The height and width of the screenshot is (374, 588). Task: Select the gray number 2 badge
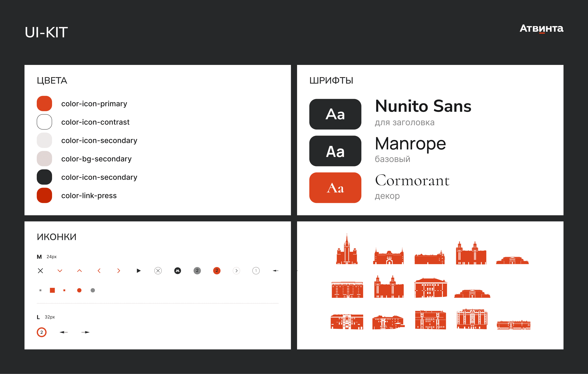point(197,270)
